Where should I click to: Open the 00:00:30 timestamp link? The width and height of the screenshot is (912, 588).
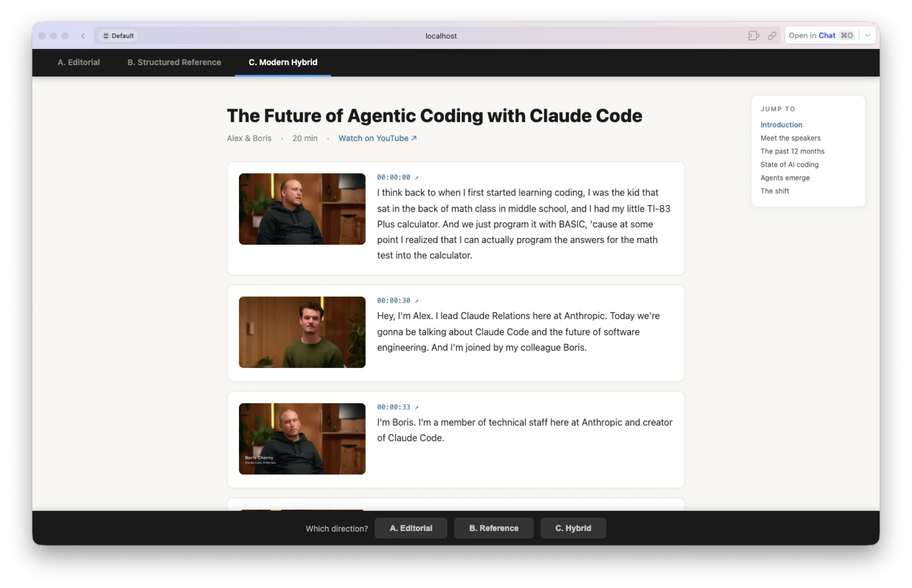[x=397, y=301]
